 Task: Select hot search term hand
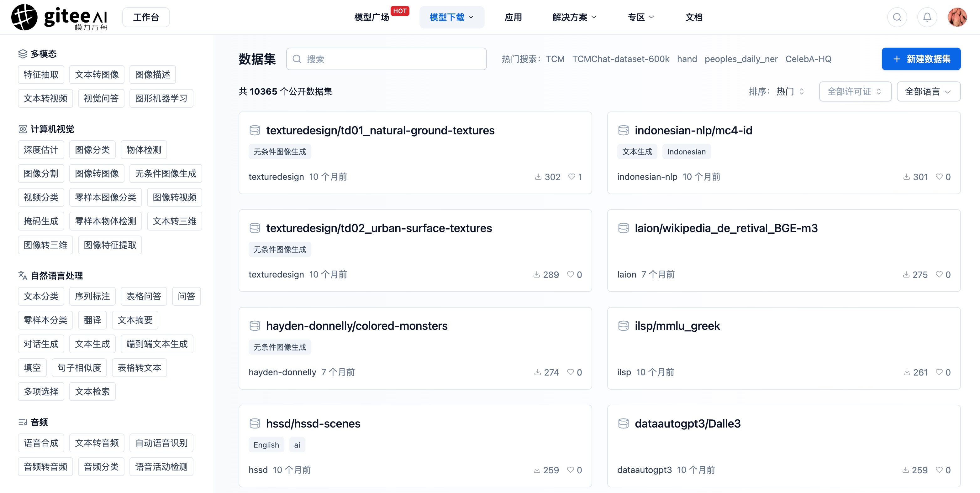(x=687, y=59)
